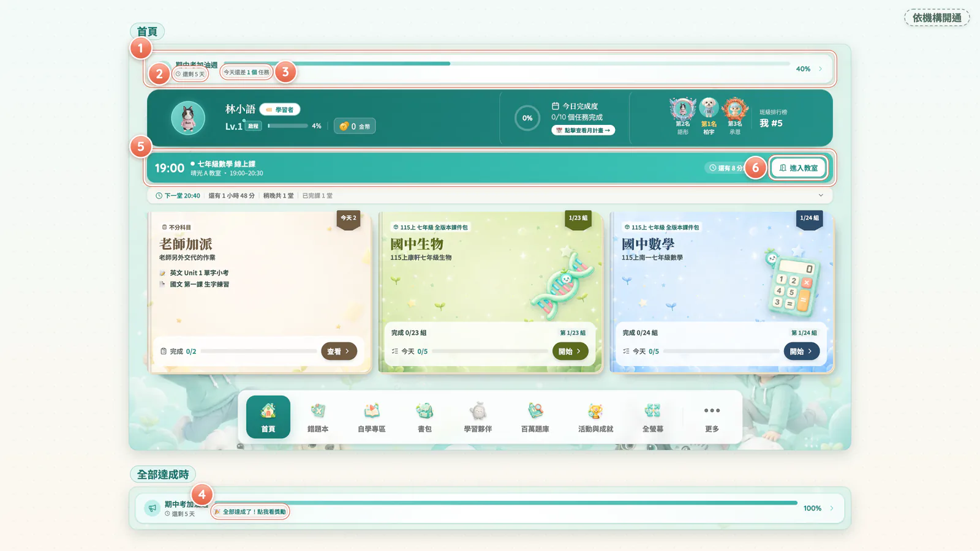Screen dimensions: 980x551
Task: Click the 第2名 leaderboard avatar
Action: tap(683, 109)
